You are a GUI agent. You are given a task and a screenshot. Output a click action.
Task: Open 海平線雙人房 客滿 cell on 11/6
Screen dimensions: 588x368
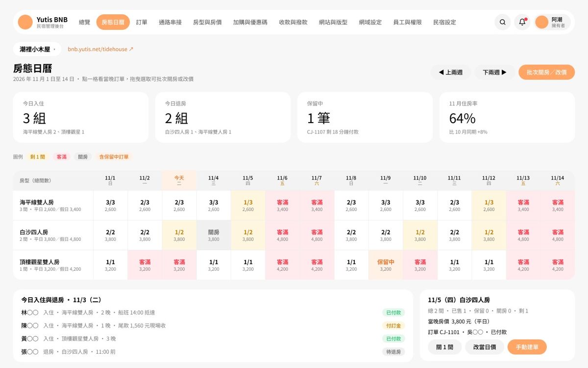click(x=282, y=206)
